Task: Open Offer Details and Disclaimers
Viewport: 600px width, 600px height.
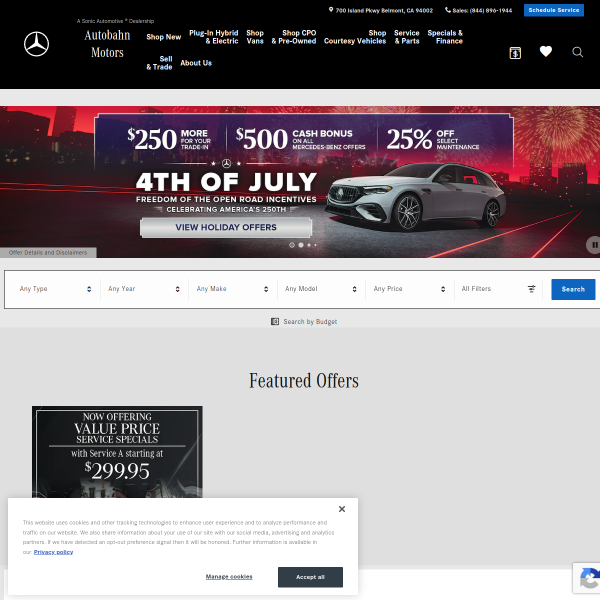Action: 48,253
